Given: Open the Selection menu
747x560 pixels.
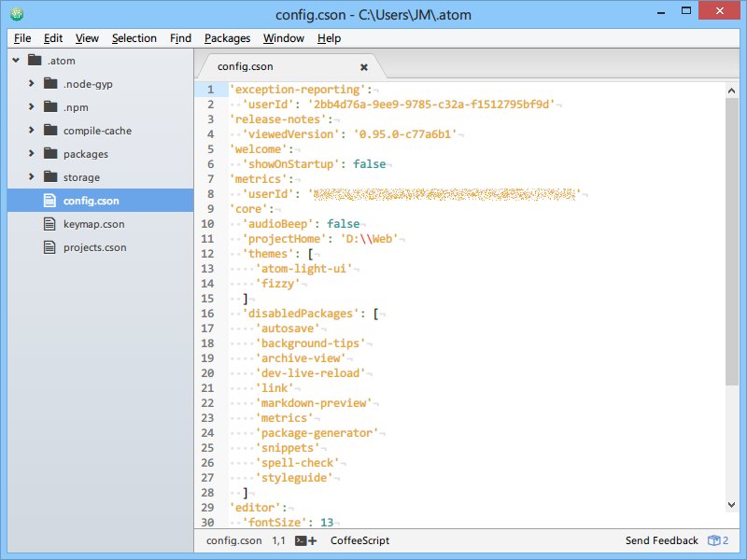Looking at the screenshot, I should pyautogui.click(x=134, y=38).
